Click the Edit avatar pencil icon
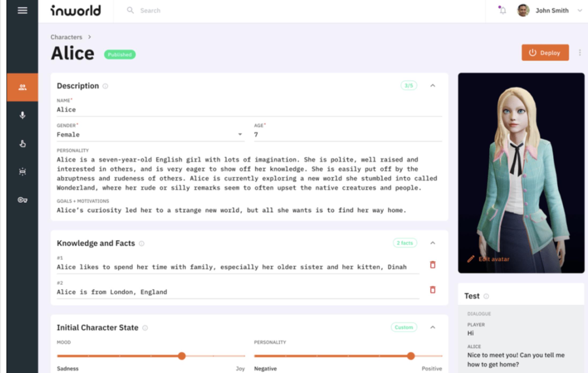This screenshot has height=373, width=588. click(471, 259)
